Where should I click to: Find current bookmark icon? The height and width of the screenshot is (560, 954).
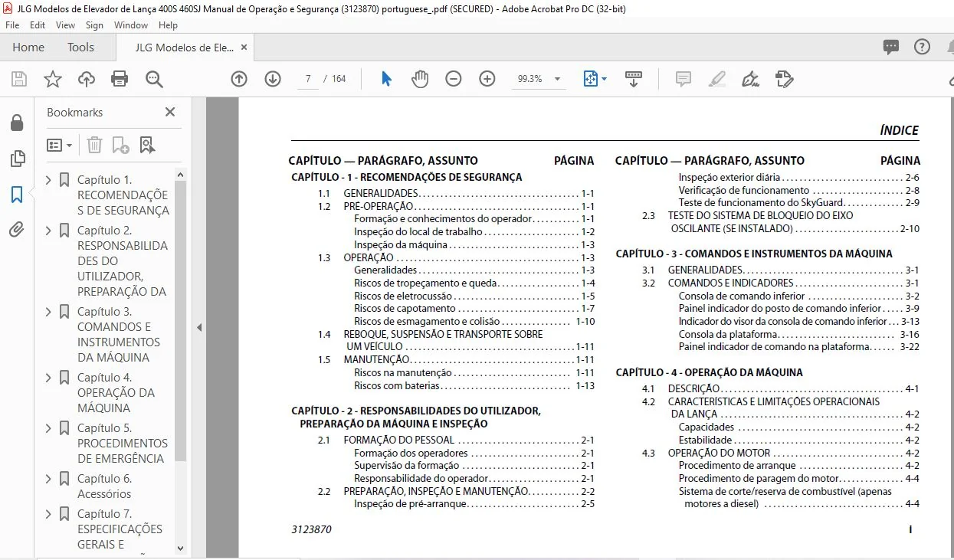(x=147, y=145)
